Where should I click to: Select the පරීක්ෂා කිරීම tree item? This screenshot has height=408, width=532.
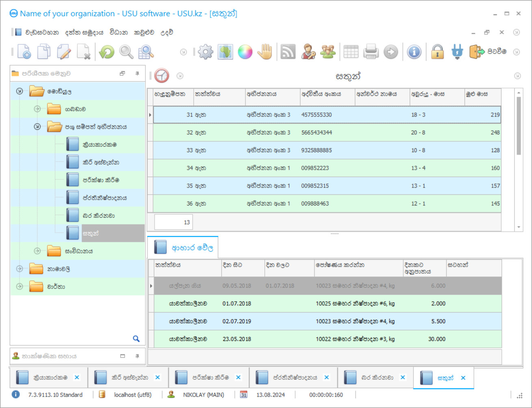pos(101,180)
